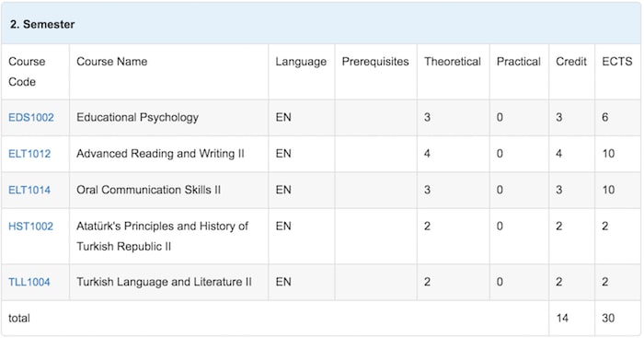Select Advanced Reading and Writing II cell

(x=160, y=154)
